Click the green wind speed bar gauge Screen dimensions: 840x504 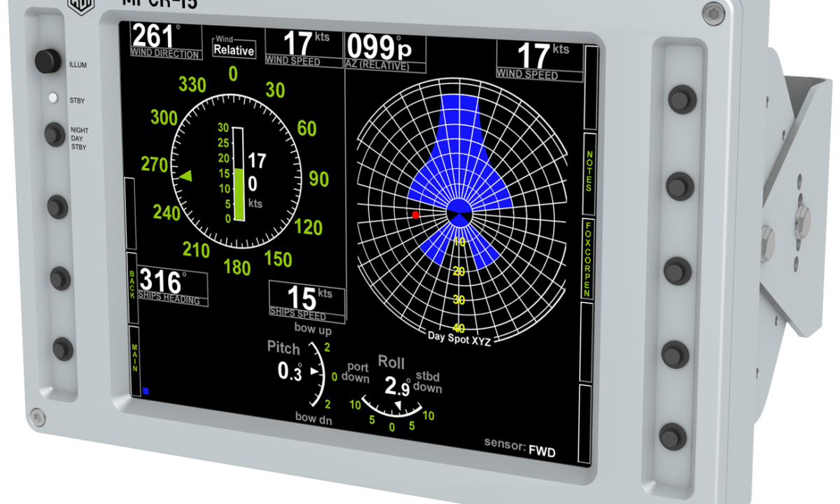(238, 194)
